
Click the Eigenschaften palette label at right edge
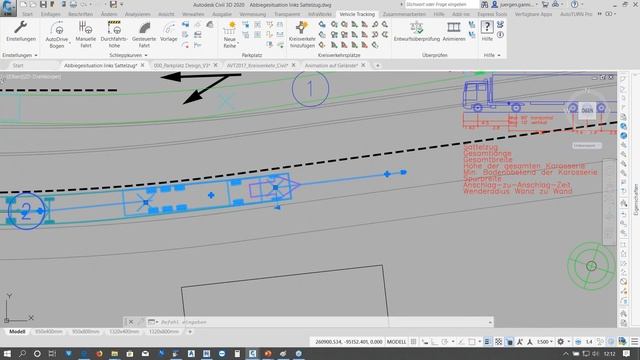[x=636, y=200]
